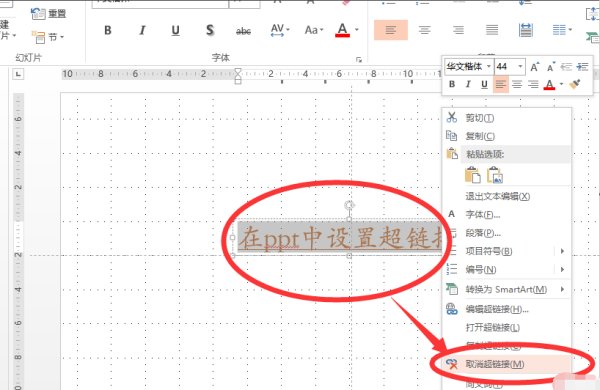Choose 剪切(T) from the context menu
600x390 pixels.
(x=507, y=118)
